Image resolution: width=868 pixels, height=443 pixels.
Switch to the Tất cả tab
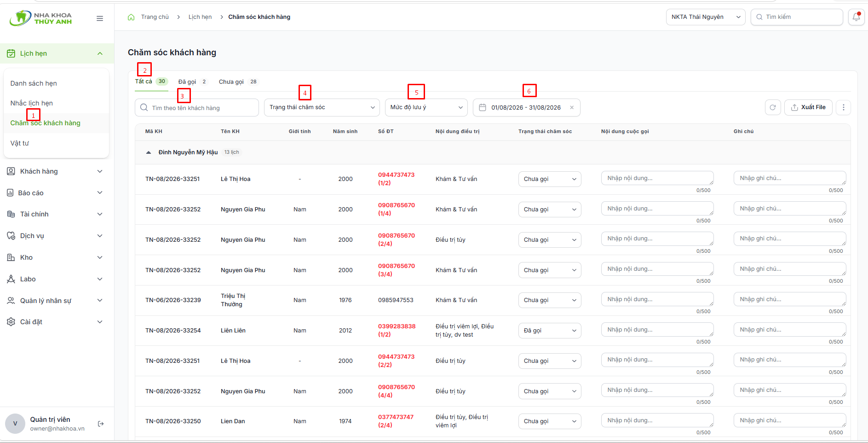click(151, 82)
